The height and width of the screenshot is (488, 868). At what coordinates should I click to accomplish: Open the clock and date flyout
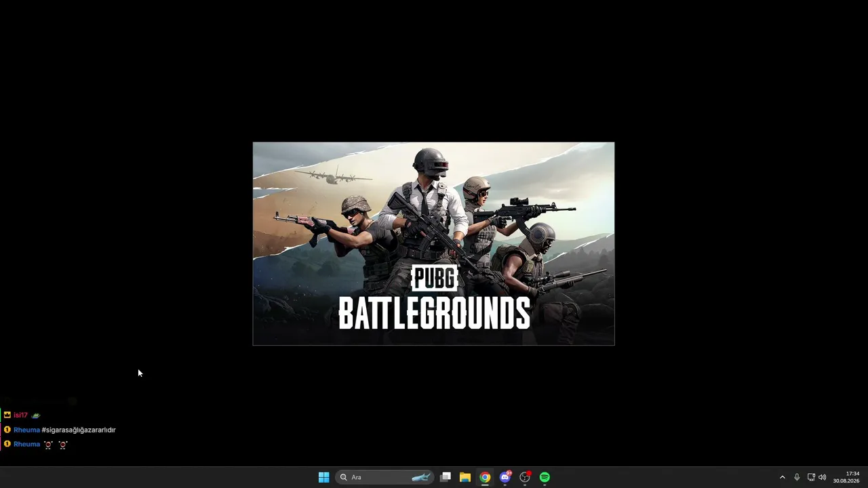(846, 477)
